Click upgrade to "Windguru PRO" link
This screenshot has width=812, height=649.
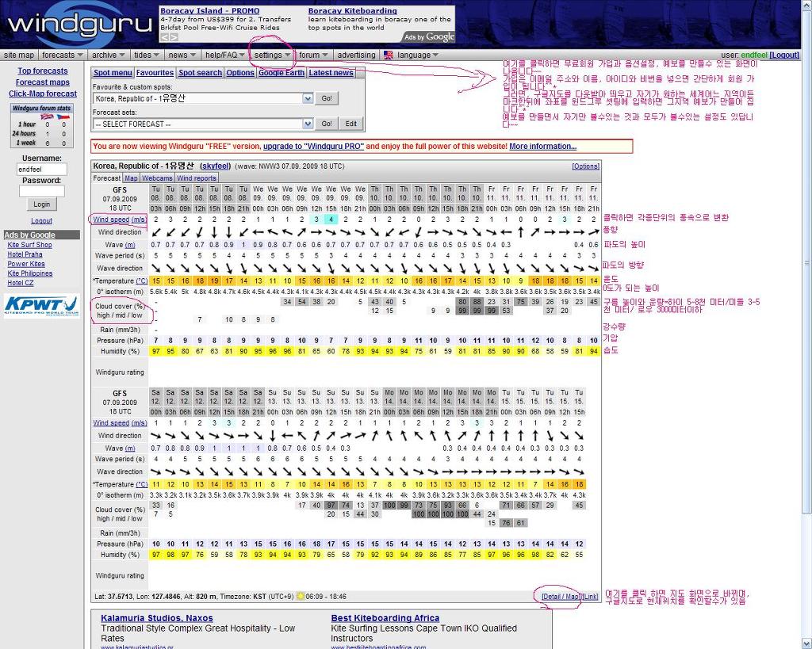click(314, 147)
